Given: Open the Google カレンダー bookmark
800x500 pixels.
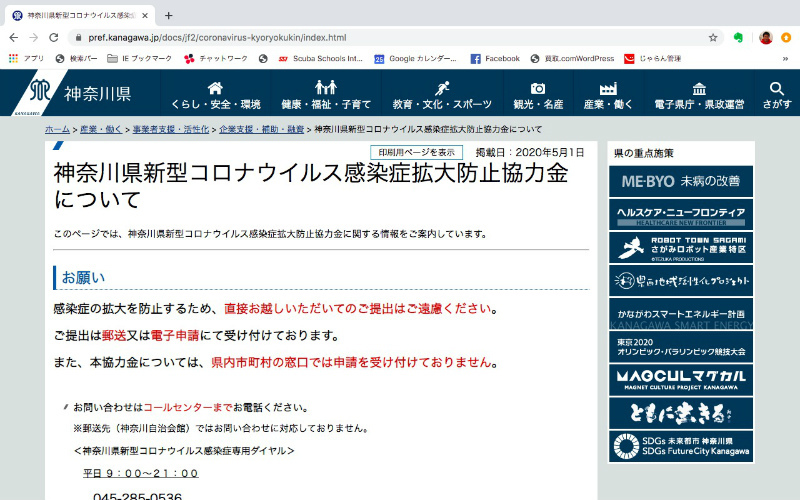Looking at the screenshot, I should click(415, 59).
